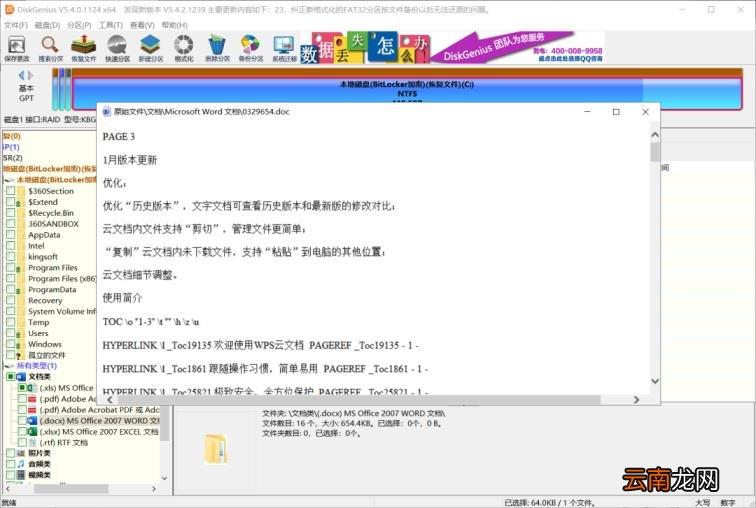This screenshot has width=756, height=508.
Task: Click the Word document icon in preview title bar
Action: click(107, 111)
